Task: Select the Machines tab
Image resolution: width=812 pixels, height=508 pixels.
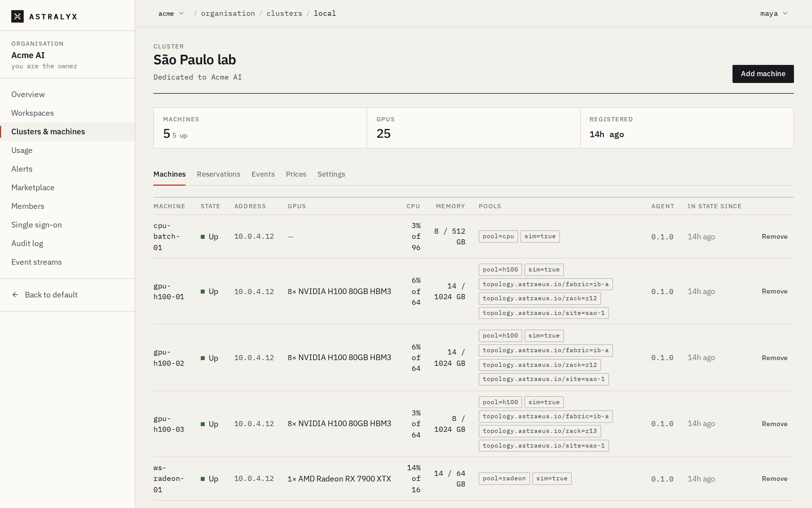Action: pyautogui.click(x=169, y=174)
